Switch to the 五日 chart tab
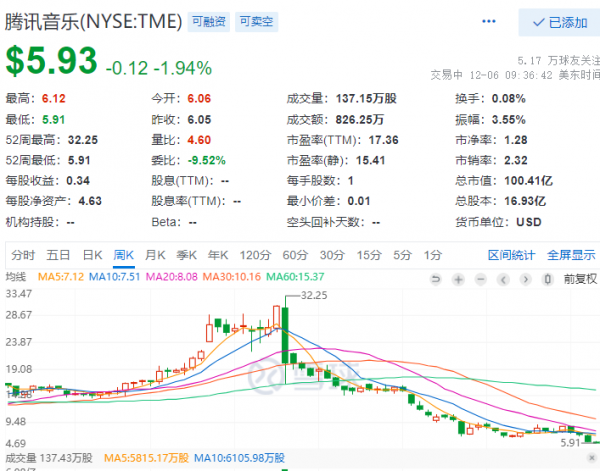Viewport: 600px width, 471px height. [x=58, y=255]
